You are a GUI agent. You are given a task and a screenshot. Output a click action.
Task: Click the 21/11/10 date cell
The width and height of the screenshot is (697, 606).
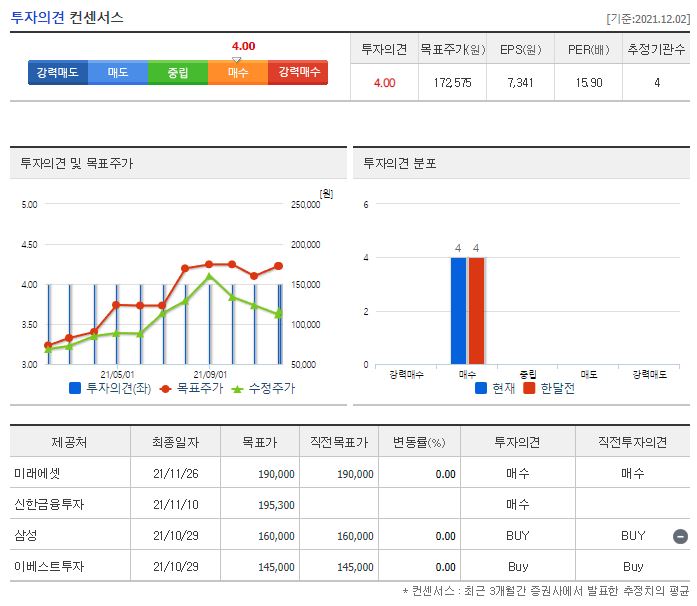pyautogui.click(x=176, y=505)
